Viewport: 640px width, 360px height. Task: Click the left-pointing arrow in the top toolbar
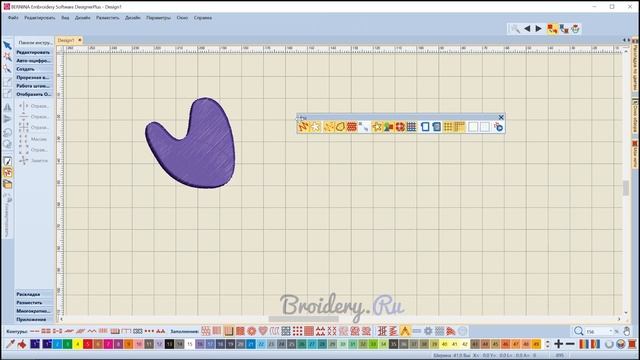tap(527, 29)
